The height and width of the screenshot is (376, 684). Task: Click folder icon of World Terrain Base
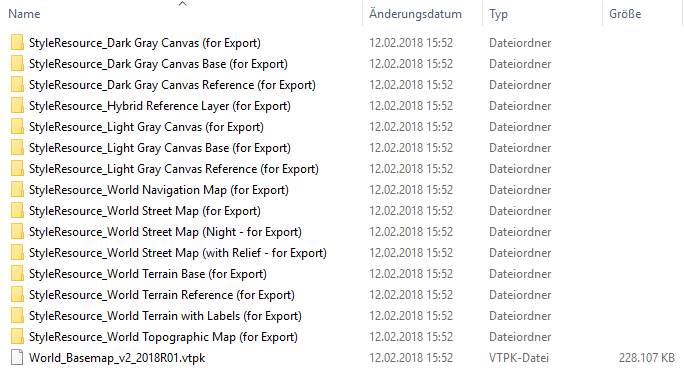coord(17,273)
